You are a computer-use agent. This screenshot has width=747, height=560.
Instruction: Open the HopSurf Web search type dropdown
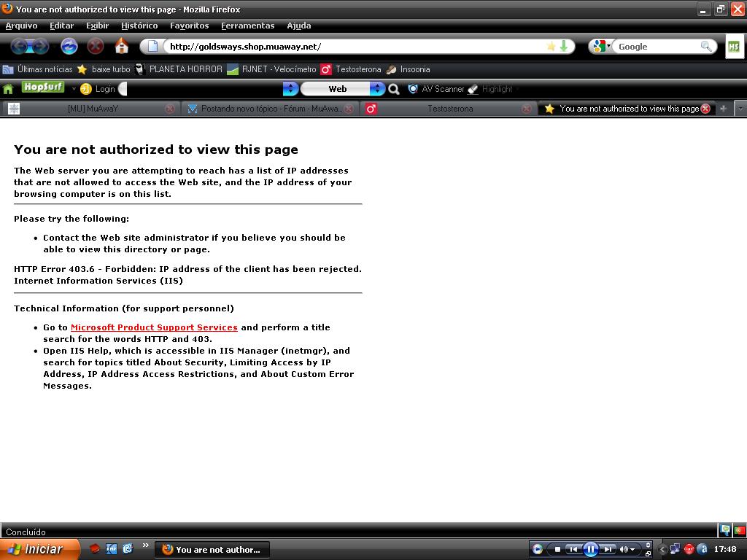click(x=376, y=89)
